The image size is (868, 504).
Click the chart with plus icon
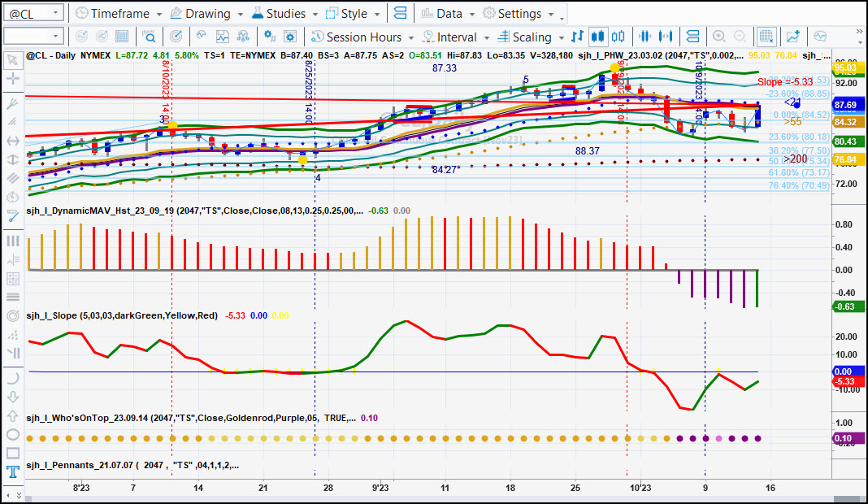(793, 37)
